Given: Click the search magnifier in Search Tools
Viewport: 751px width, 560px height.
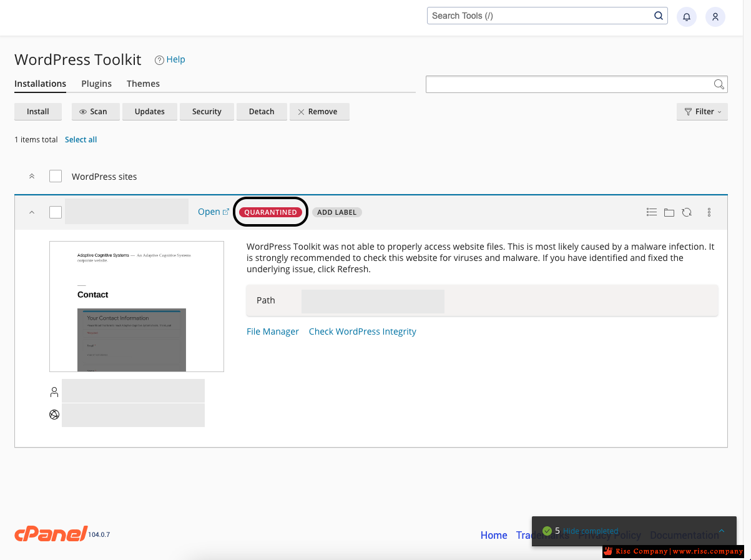Looking at the screenshot, I should coord(658,16).
